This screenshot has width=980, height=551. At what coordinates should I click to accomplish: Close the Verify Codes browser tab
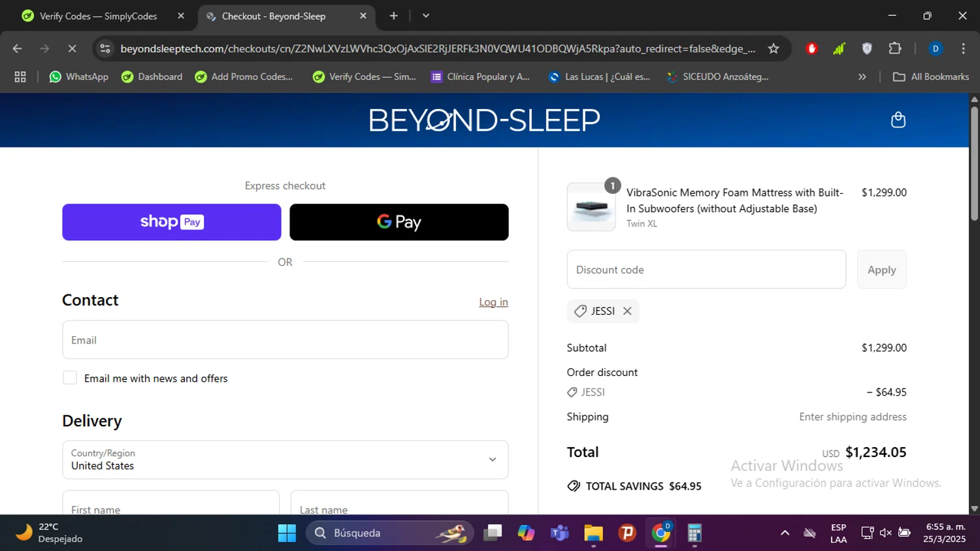(x=181, y=16)
